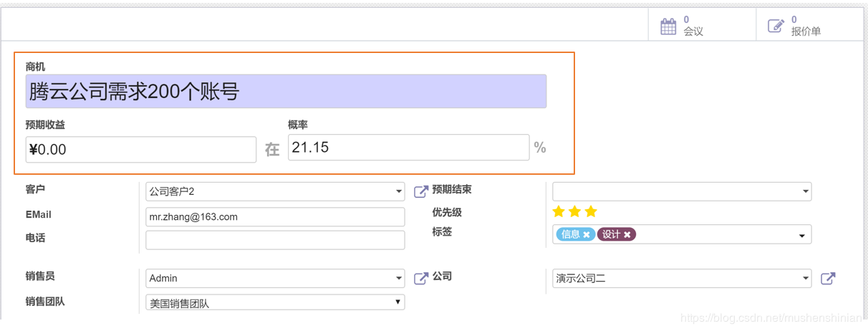868x331 pixels.
Task: Open the 会议 meetings calendar icon
Action: [668, 27]
